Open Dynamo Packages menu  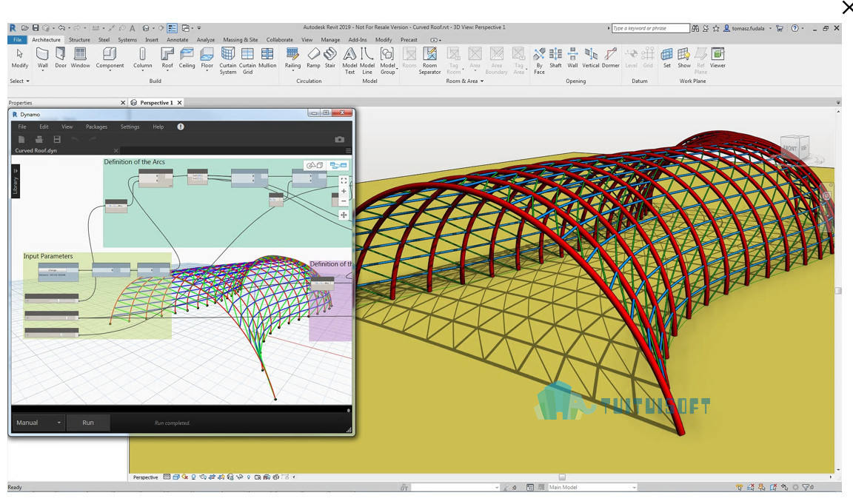[x=96, y=127]
